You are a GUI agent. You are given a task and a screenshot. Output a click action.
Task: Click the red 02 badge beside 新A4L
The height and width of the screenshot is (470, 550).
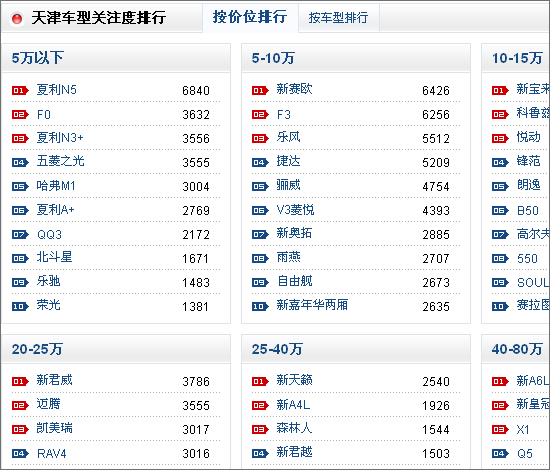pyautogui.click(x=260, y=405)
